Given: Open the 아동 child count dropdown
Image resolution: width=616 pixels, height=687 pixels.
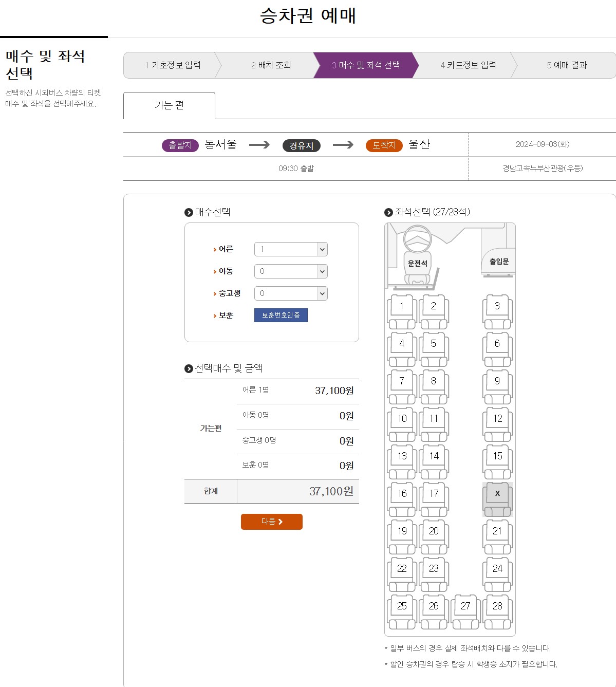Looking at the screenshot, I should pos(290,271).
